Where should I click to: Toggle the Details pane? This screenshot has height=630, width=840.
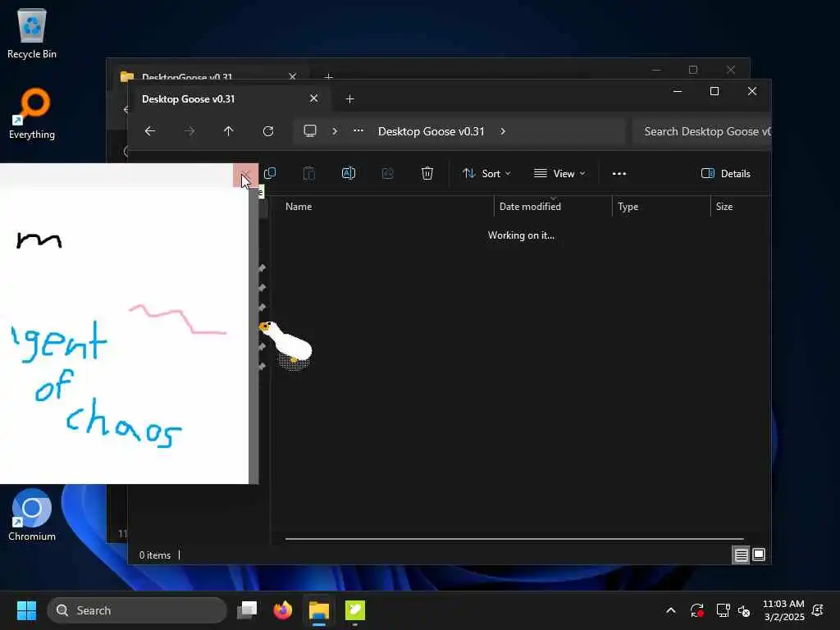[726, 174]
